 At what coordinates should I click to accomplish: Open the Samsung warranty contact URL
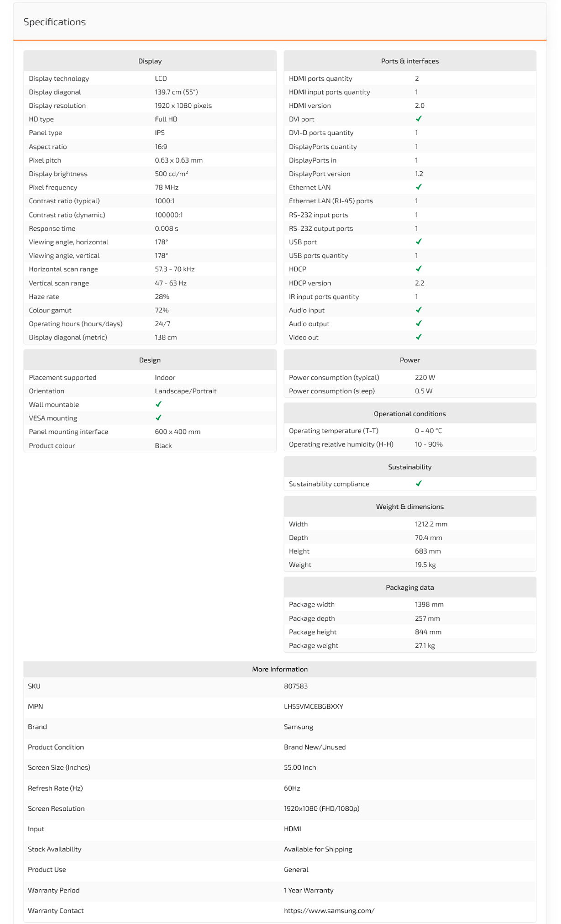[x=329, y=910]
